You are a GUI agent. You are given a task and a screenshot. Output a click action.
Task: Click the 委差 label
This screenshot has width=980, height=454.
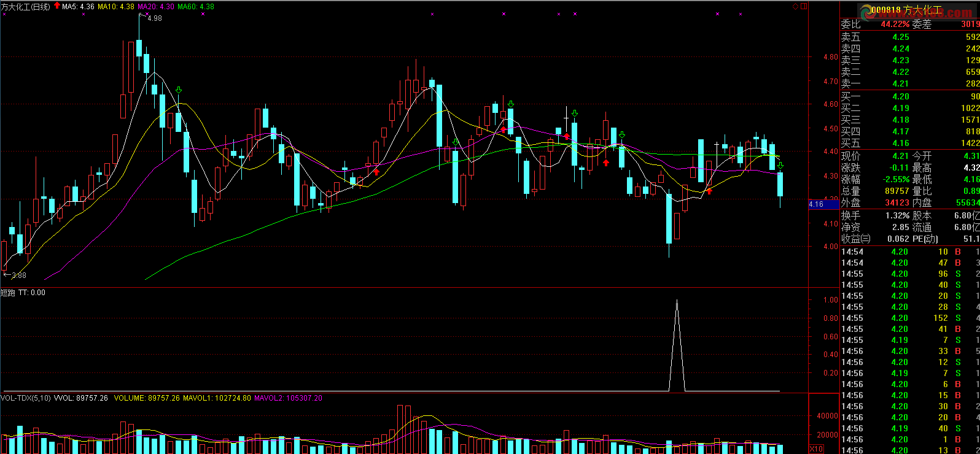pyautogui.click(x=922, y=24)
